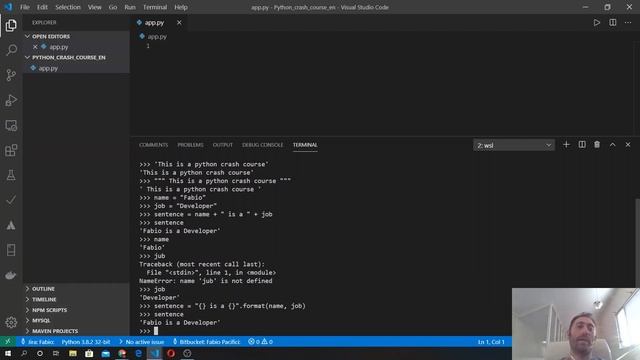640x360 pixels.
Task: Open the File menu
Action: [x=25, y=7]
